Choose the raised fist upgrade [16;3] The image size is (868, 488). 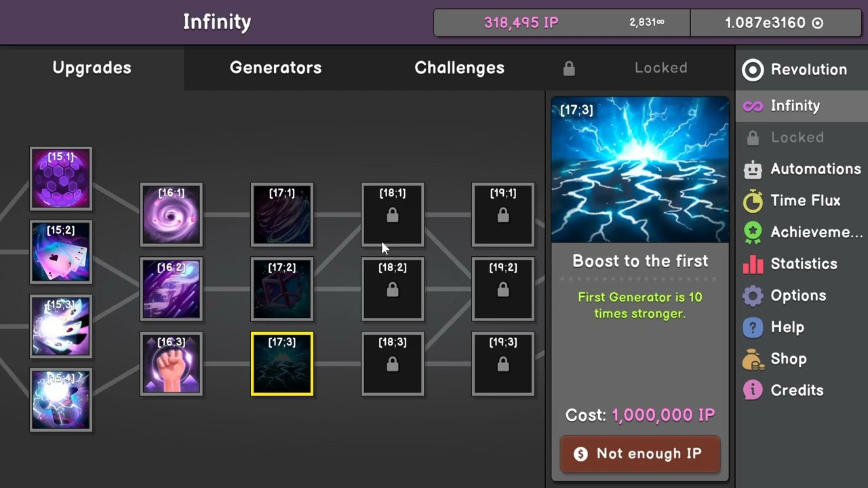[x=171, y=363]
